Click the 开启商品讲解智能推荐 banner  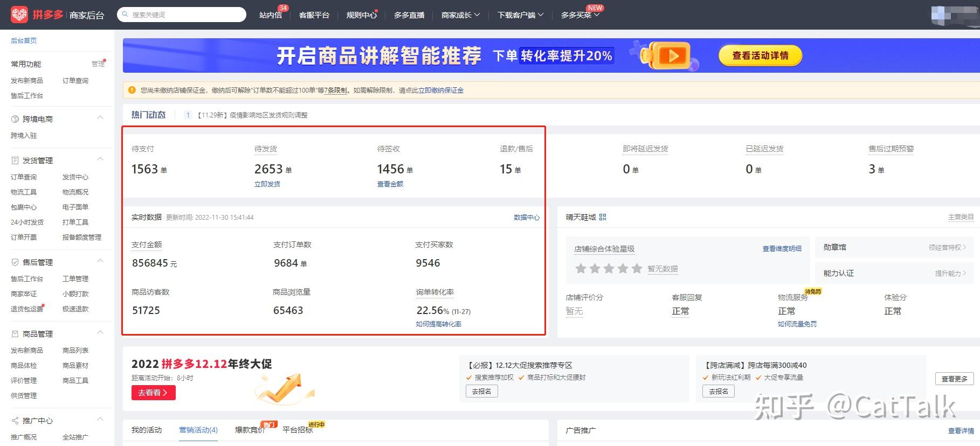551,55
